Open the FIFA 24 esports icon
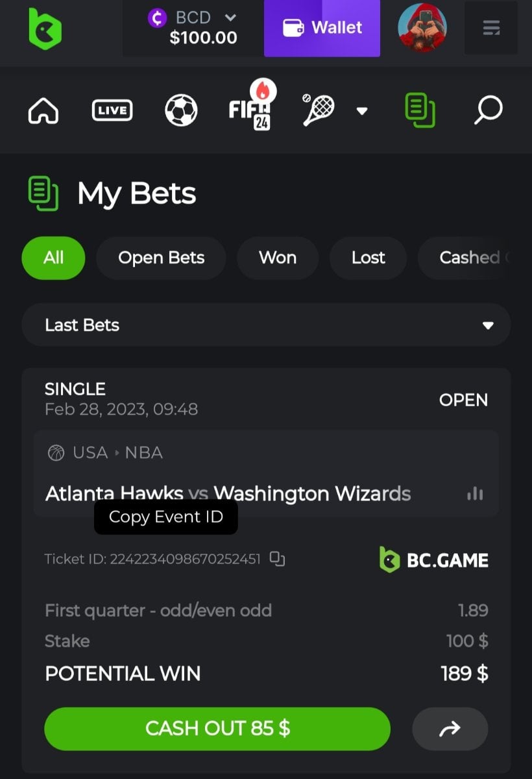This screenshot has height=779, width=532. click(251, 107)
